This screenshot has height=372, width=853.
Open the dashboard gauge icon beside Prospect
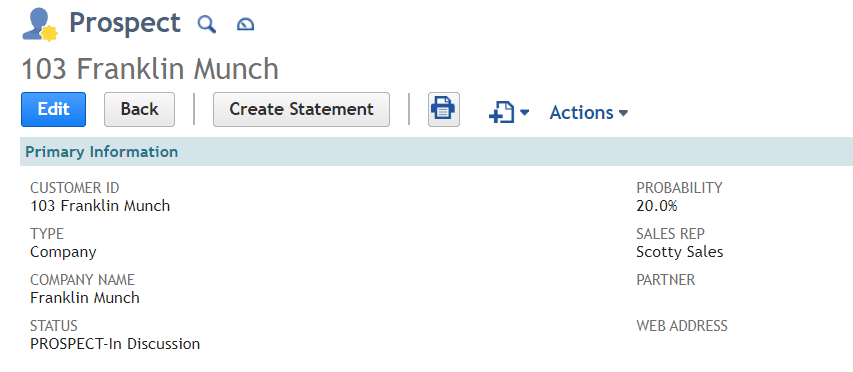point(245,24)
